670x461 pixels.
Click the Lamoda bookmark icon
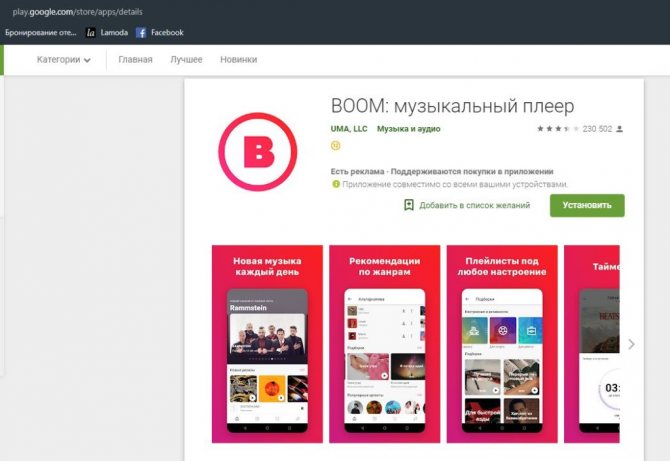pyautogui.click(x=91, y=33)
